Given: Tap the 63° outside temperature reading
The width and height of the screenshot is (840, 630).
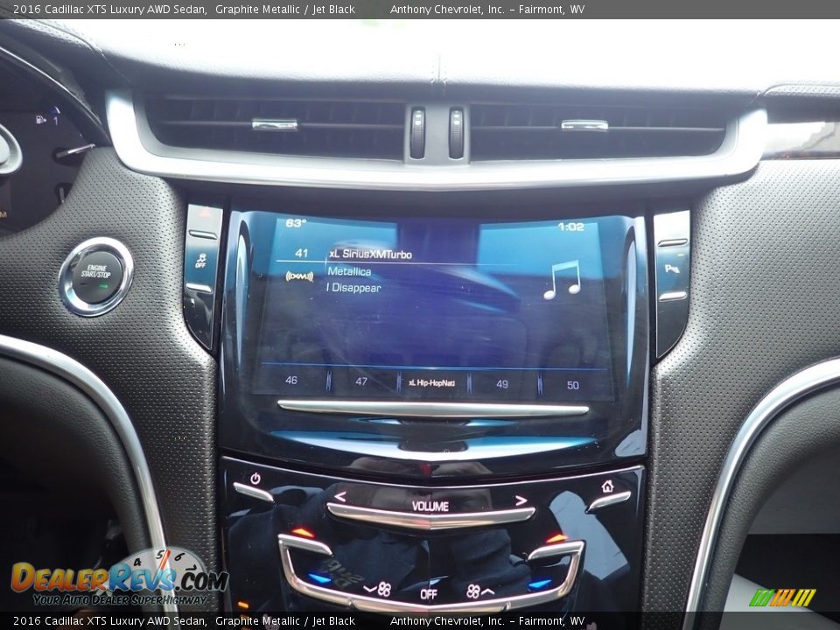Looking at the screenshot, I should [296, 223].
